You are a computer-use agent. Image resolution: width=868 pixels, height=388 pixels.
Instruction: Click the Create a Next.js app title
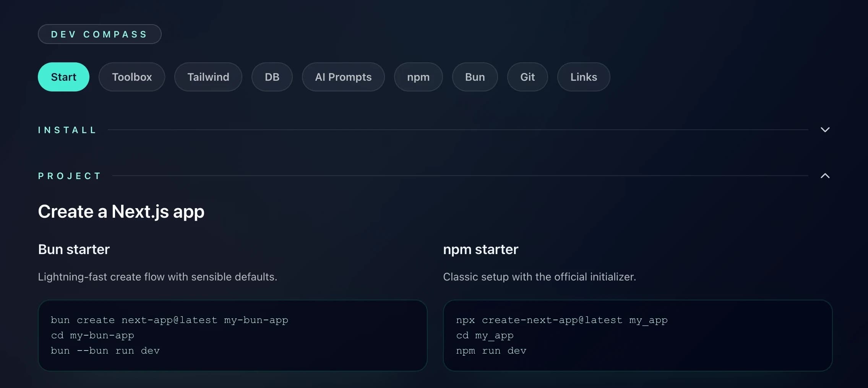pos(121,211)
